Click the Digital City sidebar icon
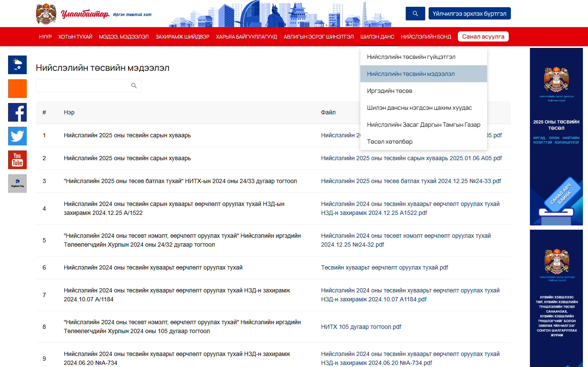Image resolution: width=588 pixels, height=367 pixels. point(17,183)
